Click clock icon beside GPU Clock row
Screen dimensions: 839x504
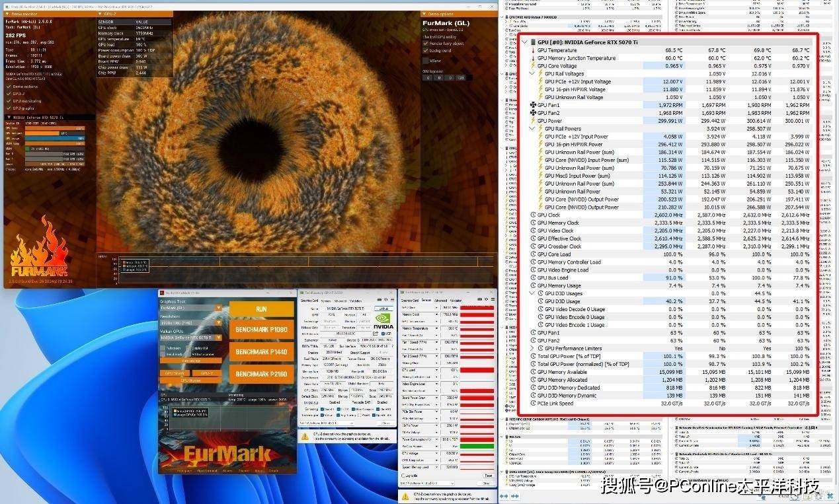coord(533,215)
